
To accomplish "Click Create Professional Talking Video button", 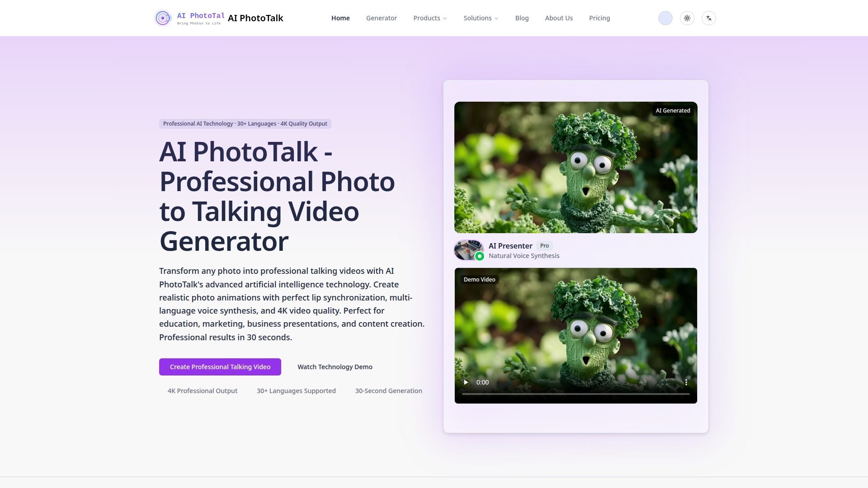I will point(220,367).
